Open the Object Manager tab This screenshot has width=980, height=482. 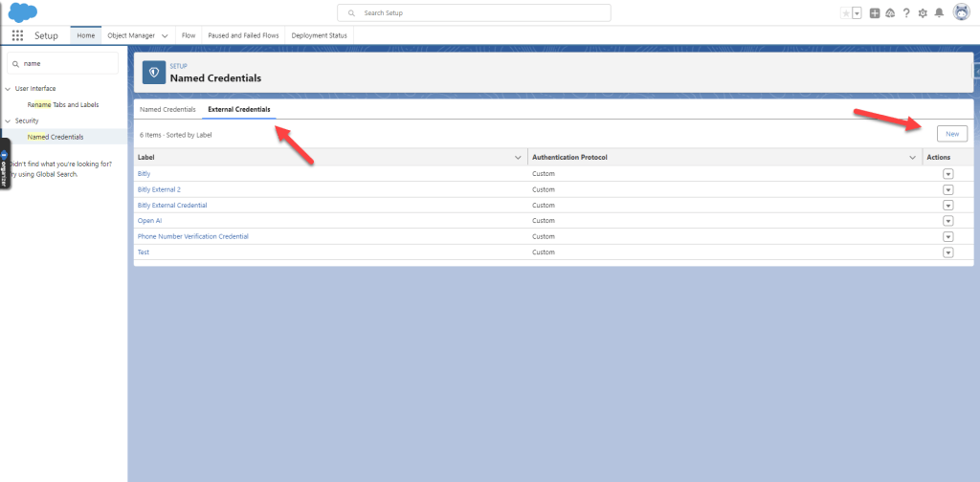131,35
